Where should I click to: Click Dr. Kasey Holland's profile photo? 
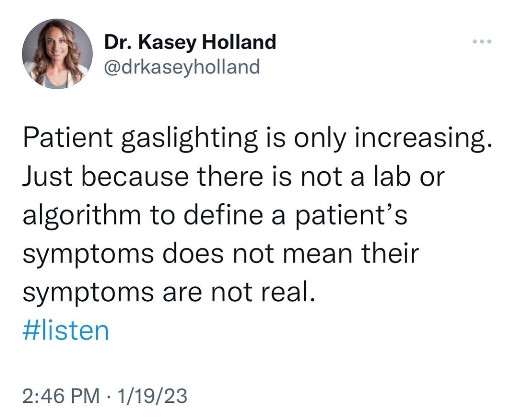[x=57, y=54]
